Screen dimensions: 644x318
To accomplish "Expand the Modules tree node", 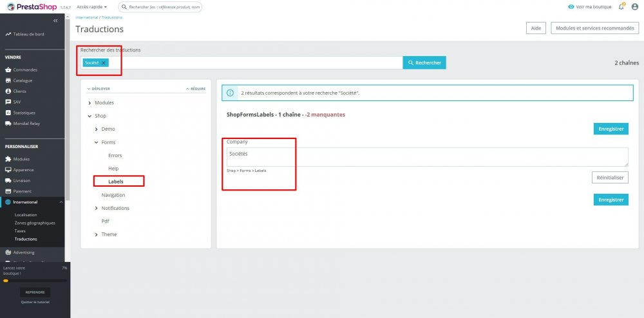I will 90,103.
